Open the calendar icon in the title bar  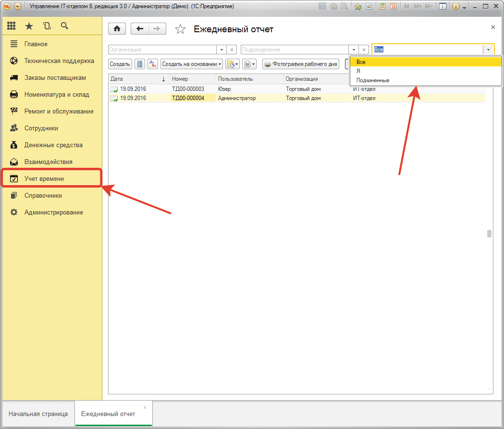coord(393,7)
